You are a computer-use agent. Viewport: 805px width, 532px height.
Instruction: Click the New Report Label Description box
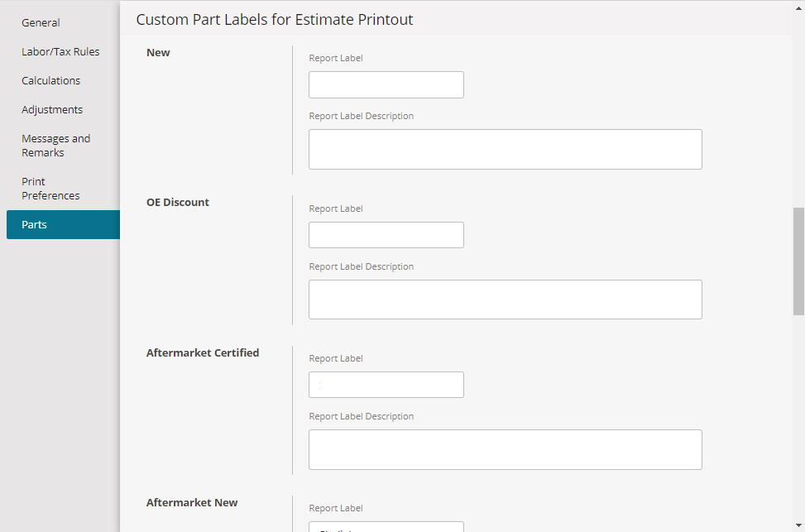(x=506, y=150)
